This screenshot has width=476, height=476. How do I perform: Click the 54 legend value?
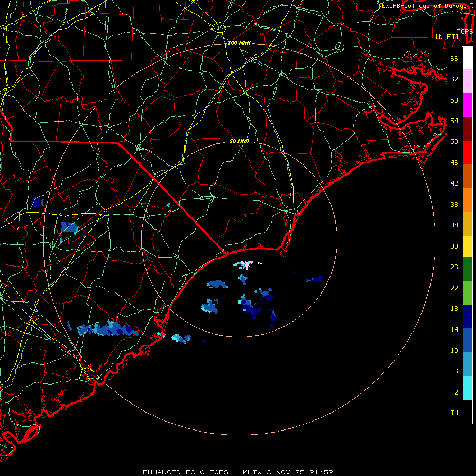454,121
